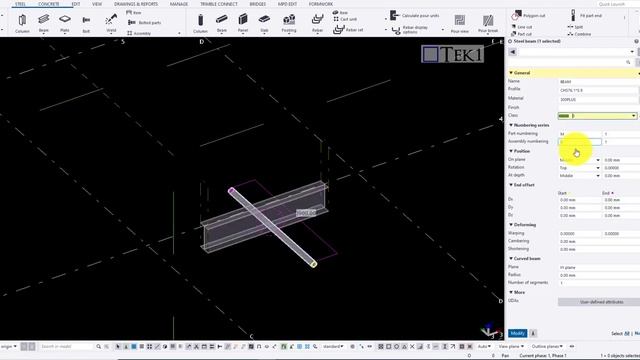
Task: Click the Bolted parts command
Action: (144, 23)
